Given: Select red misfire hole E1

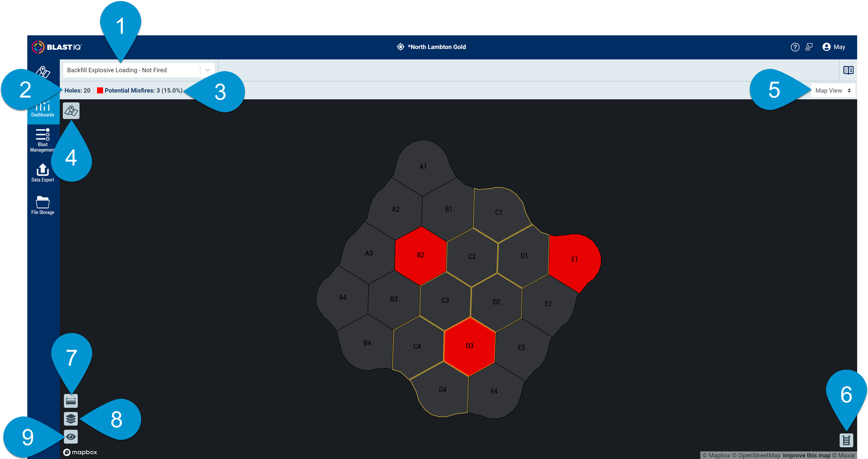Looking at the screenshot, I should [x=574, y=260].
